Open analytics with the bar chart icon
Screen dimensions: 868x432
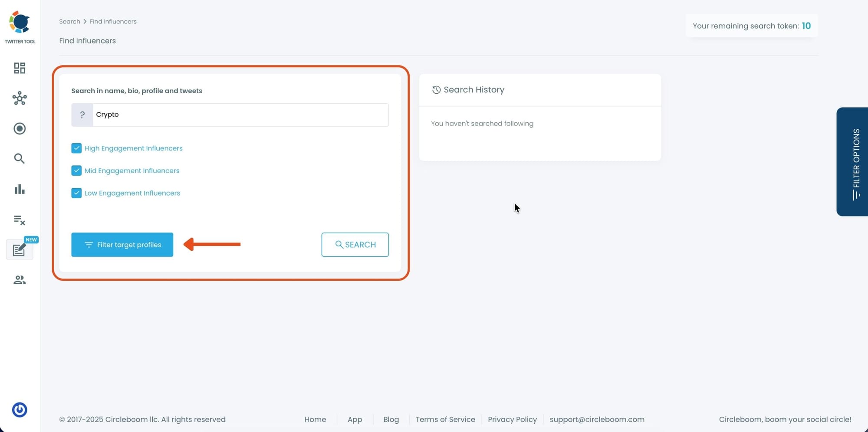point(19,189)
